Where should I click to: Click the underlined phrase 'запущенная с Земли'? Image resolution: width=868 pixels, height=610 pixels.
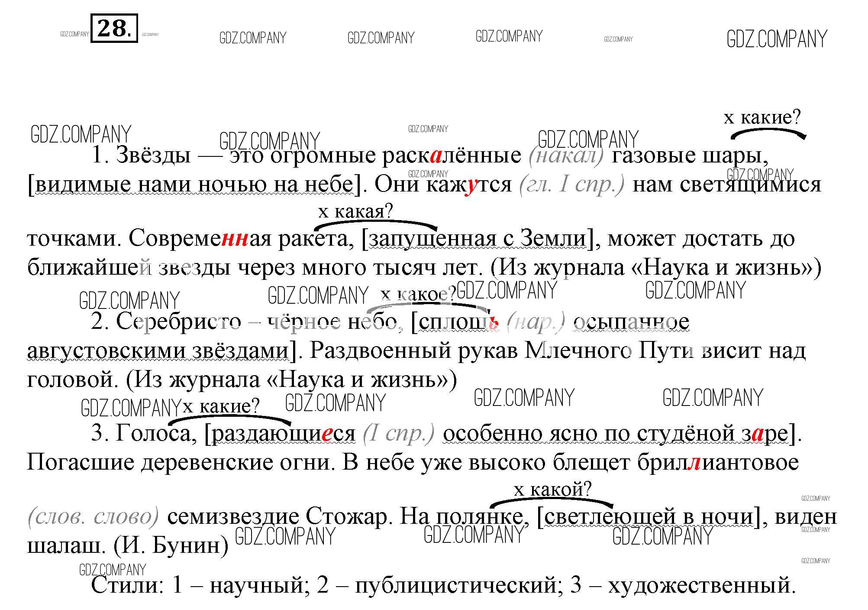(478, 239)
